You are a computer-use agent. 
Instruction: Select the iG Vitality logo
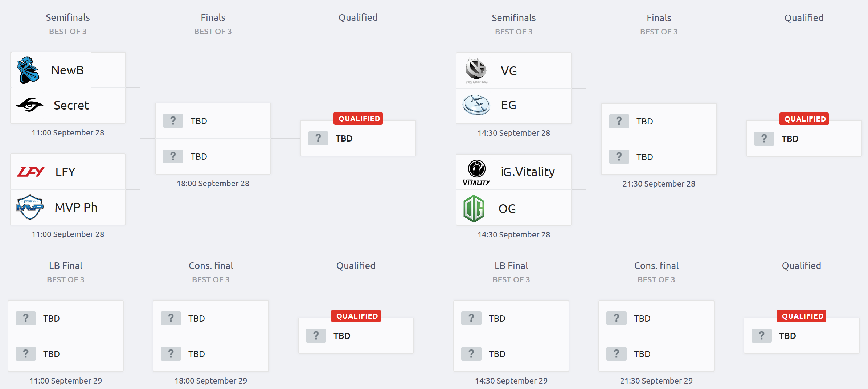476,172
